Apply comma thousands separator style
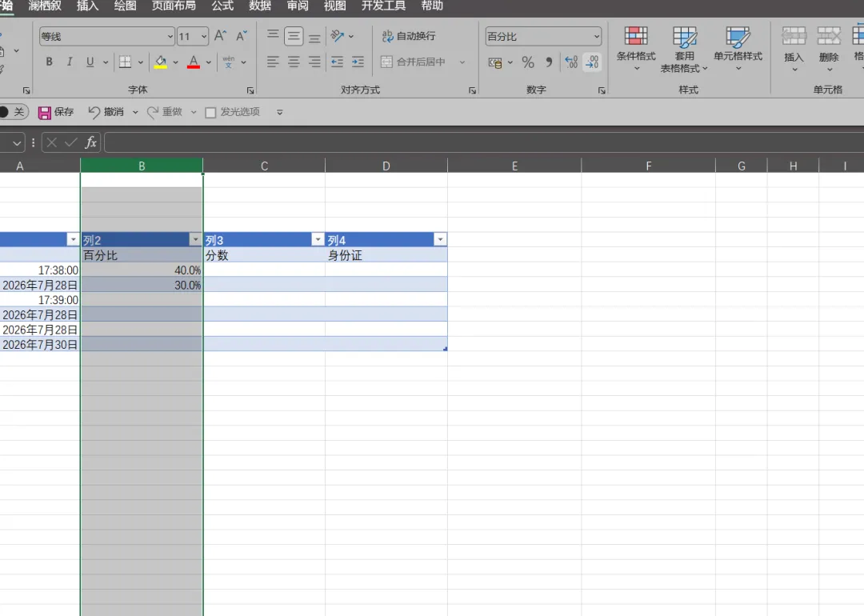The width and height of the screenshot is (864, 616). [549, 62]
